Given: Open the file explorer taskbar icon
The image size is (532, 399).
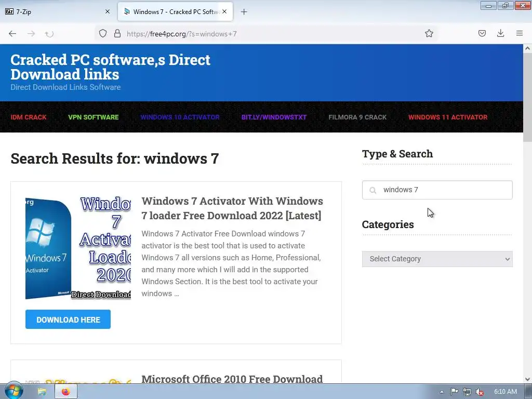Looking at the screenshot, I should (x=42, y=392).
